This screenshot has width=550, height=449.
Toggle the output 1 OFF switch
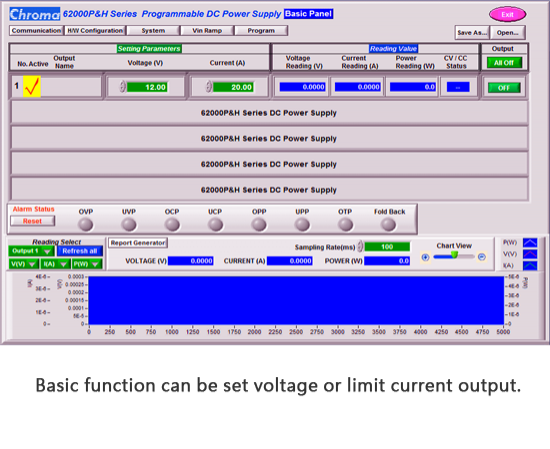point(504,88)
